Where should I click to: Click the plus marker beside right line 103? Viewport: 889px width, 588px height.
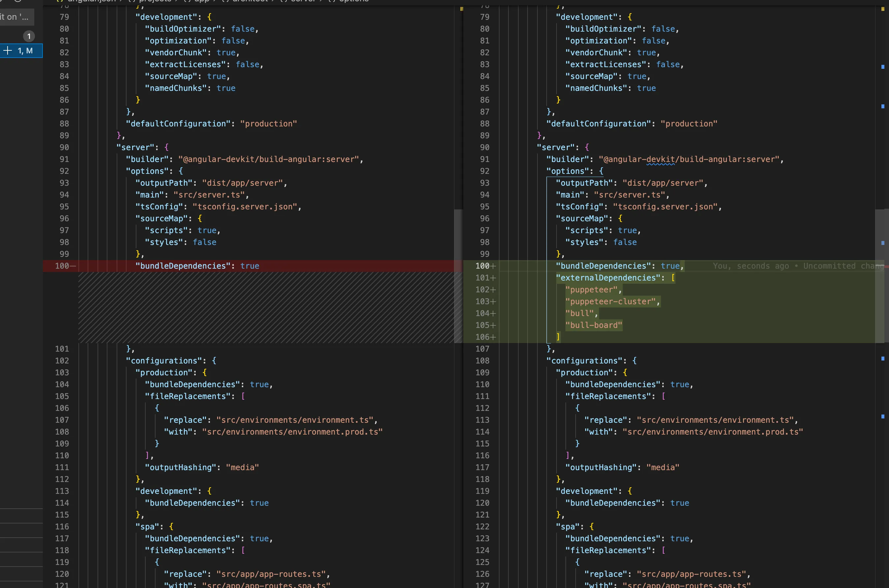pos(493,302)
